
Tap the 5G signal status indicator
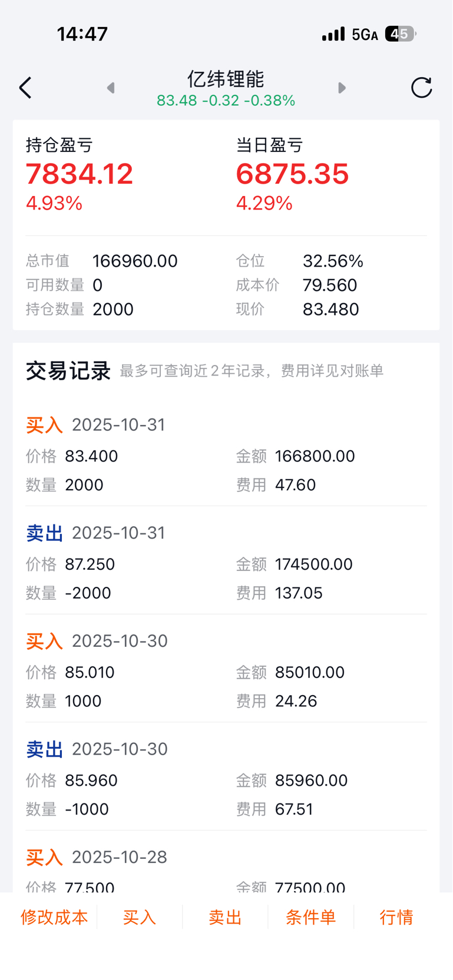click(x=365, y=35)
